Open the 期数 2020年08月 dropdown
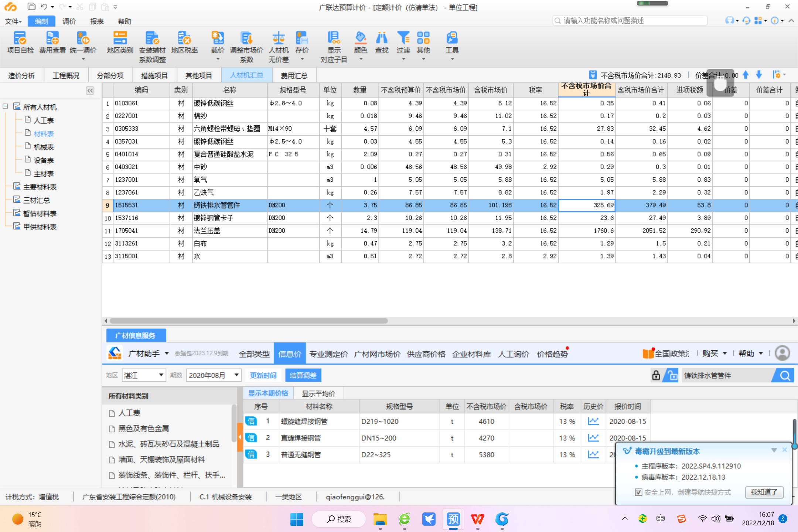 pyautogui.click(x=236, y=375)
